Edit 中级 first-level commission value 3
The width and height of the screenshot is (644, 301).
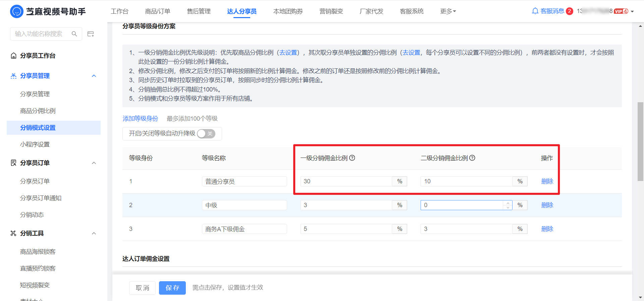tap(346, 205)
